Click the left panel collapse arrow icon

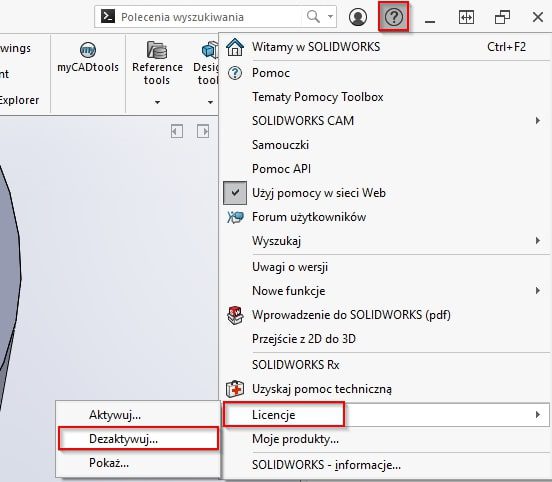tap(177, 132)
